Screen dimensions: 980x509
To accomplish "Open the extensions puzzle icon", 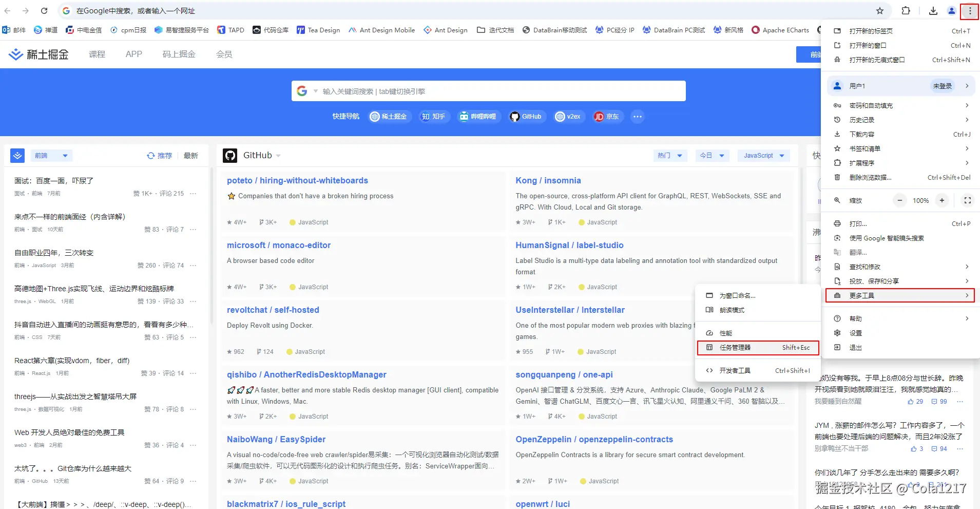I will tap(906, 11).
